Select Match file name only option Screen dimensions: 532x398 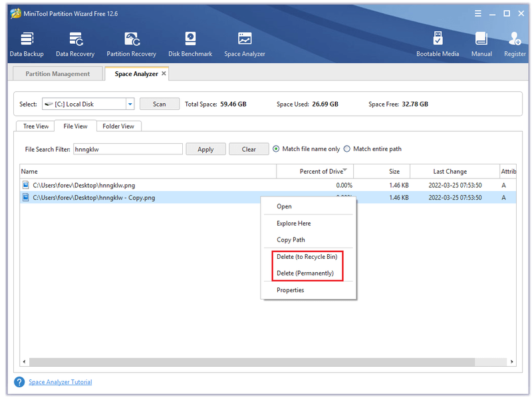pyautogui.click(x=276, y=149)
